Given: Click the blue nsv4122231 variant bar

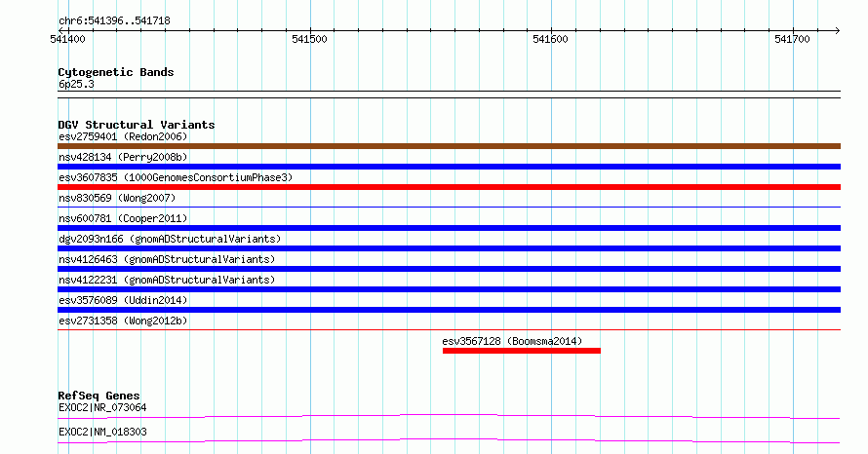Looking at the screenshot, I should 449,289.
